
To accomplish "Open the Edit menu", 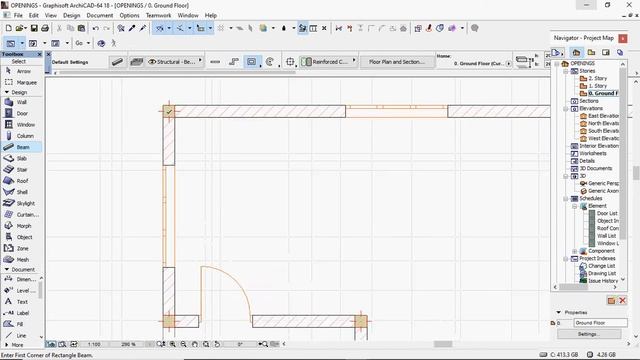I will 34,15.
